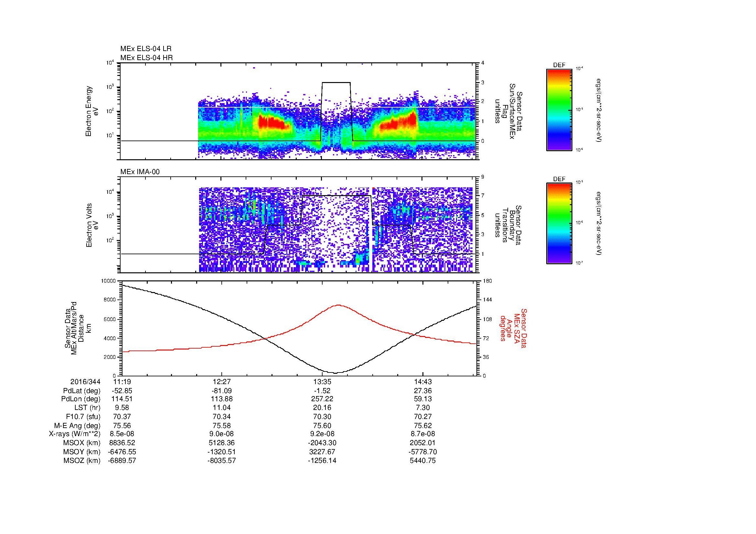Screen dimensions: 756x534
Task: Click X-rays value "9.2e-08"
Action: coord(322,434)
